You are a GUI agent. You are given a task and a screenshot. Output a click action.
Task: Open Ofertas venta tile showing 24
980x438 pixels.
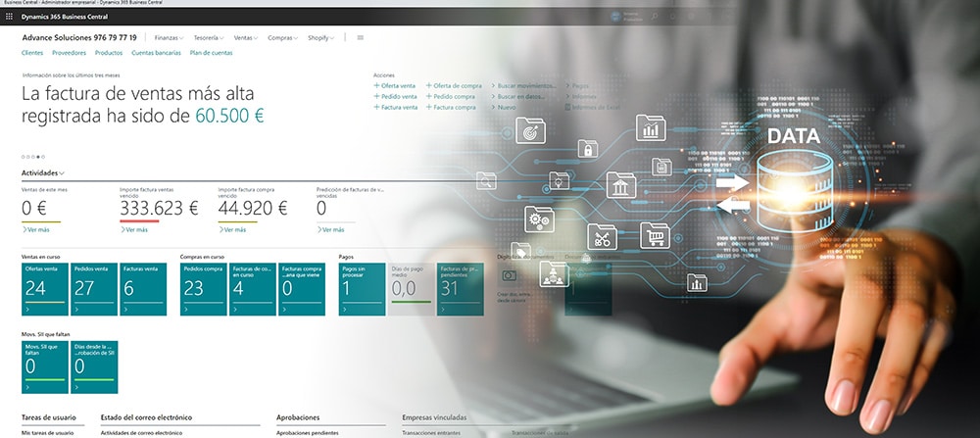[x=45, y=289]
